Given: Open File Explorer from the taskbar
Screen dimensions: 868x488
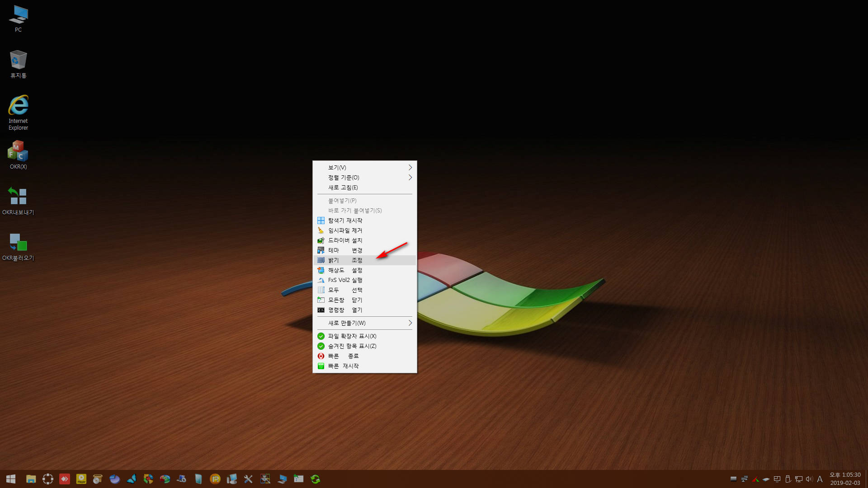Looking at the screenshot, I should [x=31, y=479].
